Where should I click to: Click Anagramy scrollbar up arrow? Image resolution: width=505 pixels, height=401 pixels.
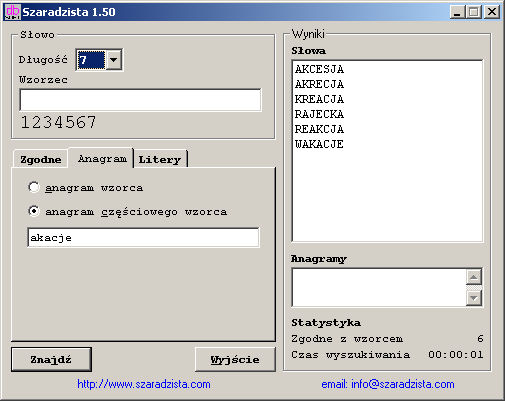[x=474, y=277]
